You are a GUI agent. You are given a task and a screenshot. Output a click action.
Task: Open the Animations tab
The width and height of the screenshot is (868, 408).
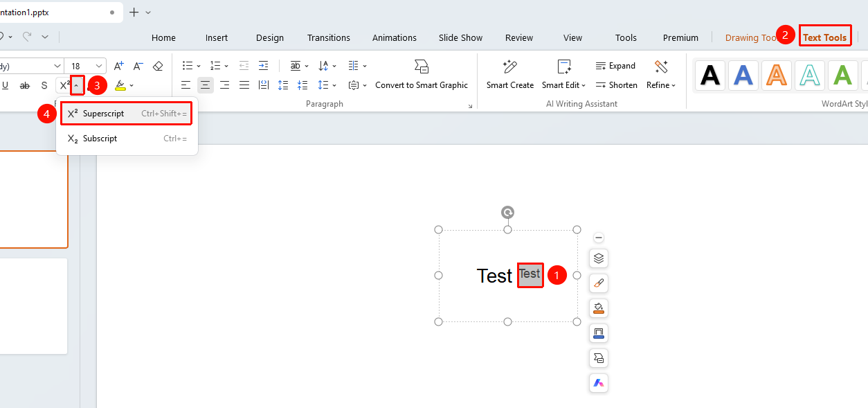(395, 38)
